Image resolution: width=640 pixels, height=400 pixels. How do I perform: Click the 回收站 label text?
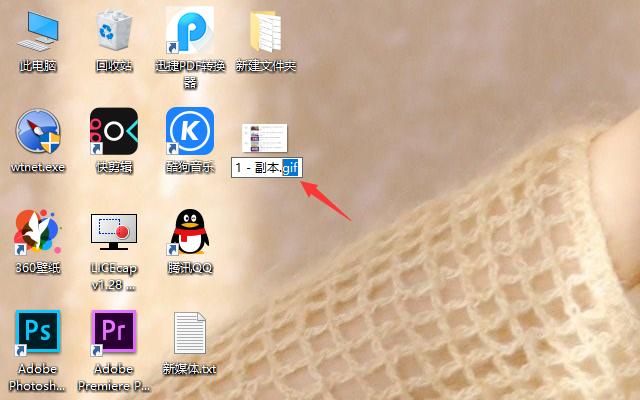point(114,66)
